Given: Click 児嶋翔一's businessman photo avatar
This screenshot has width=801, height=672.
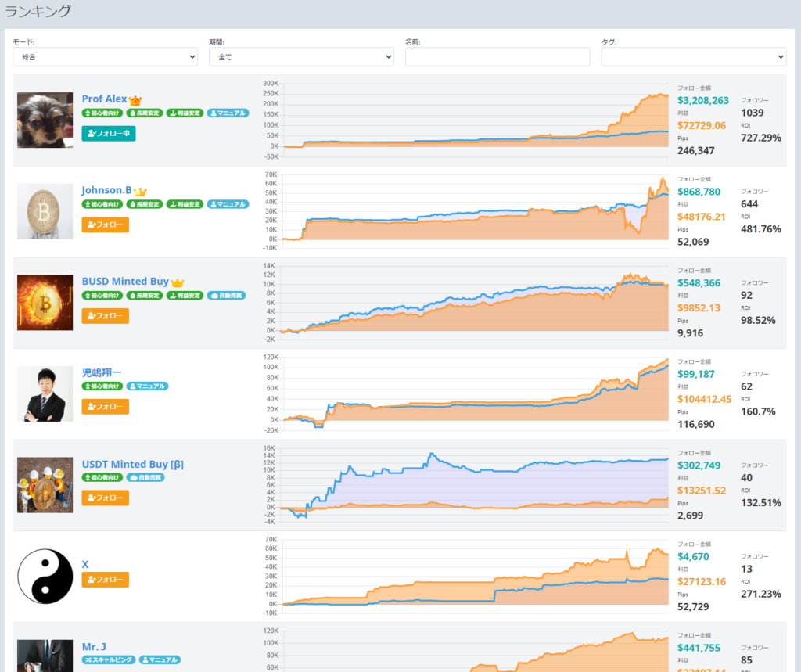Looking at the screenshot, I should 45,393.
